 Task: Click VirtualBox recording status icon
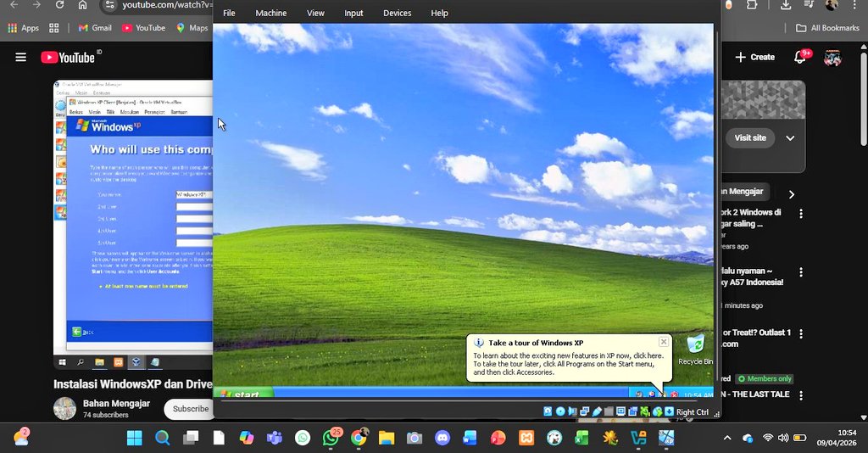click(x=632, y=411)
